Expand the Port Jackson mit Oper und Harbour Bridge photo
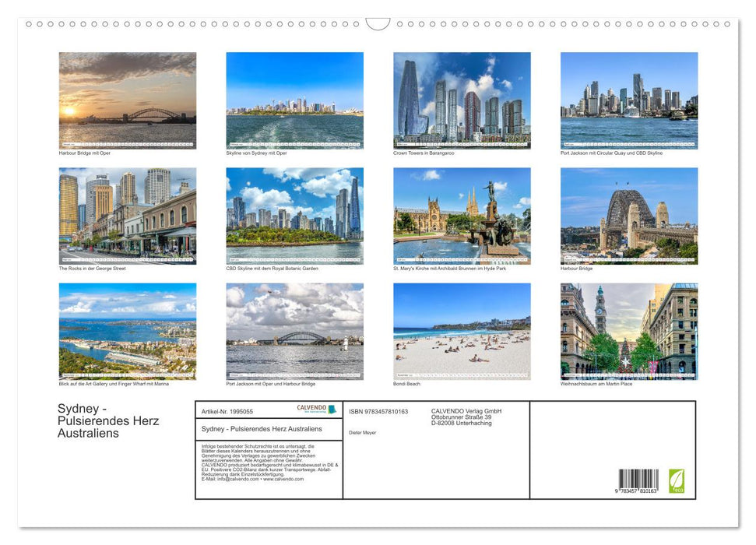The width and height of the screenshot is (756, 545). click(294, 331)
